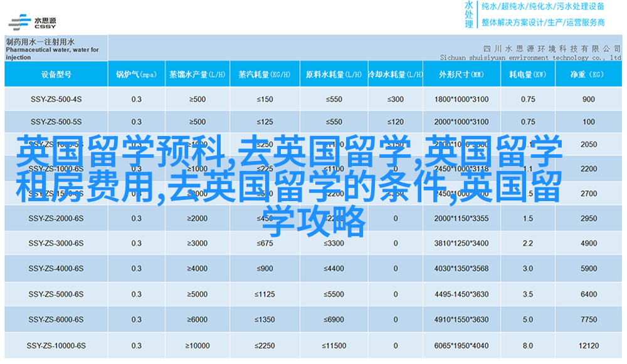The image size is (627, 364).
Task: Click the '≤3300' raw water cell
Action: [334, 243]
